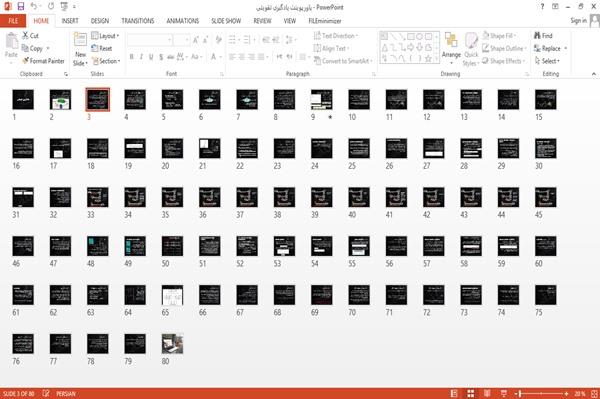Open the Align Text dropdown
600x399 pixels.
point(331,48)
